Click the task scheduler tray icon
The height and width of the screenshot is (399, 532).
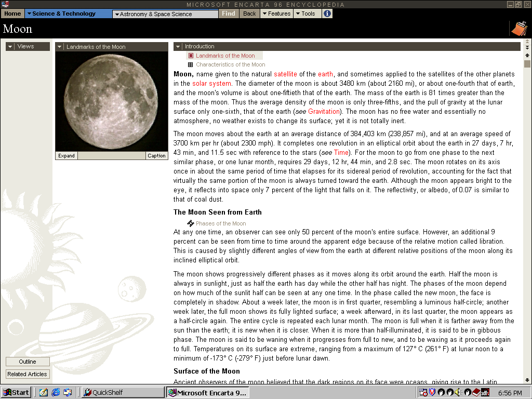[423, 393]
